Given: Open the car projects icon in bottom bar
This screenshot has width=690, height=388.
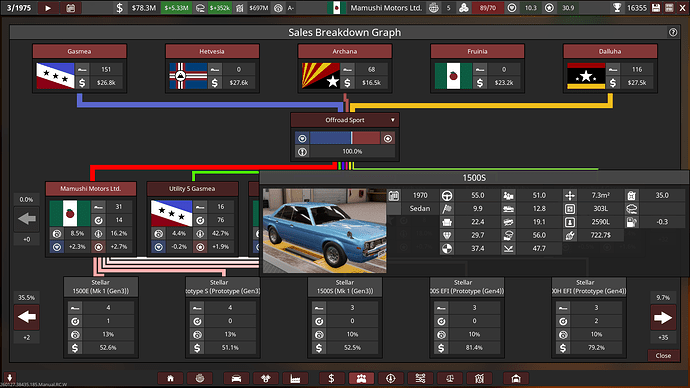Looking at the screenshot, I should point(236,378).
